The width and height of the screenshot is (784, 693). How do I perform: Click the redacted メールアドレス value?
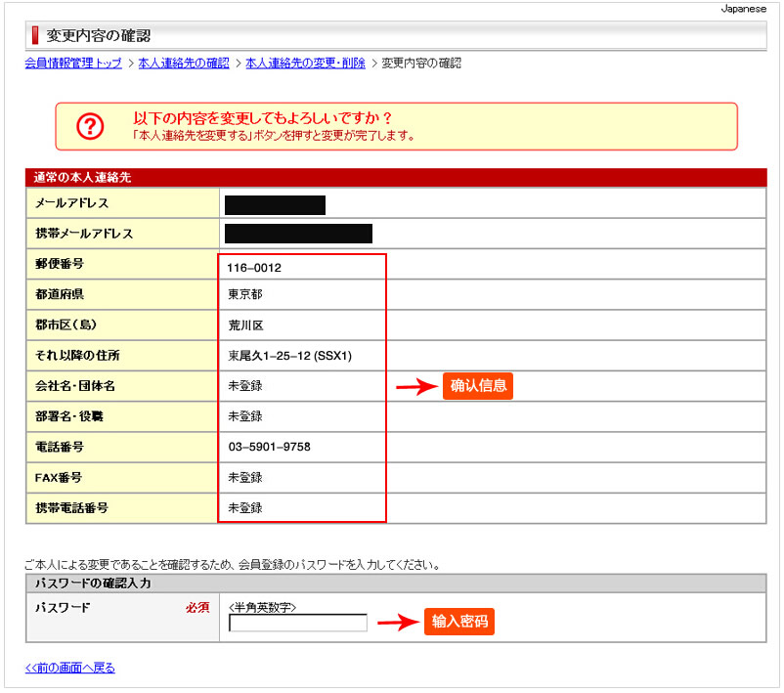pyautogui.click(x=275, y=205)
